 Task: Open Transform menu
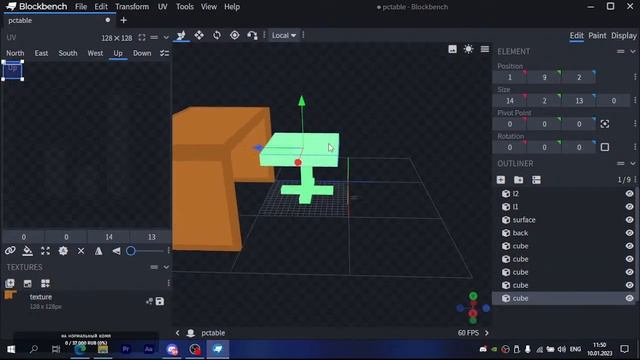point(132,7)
